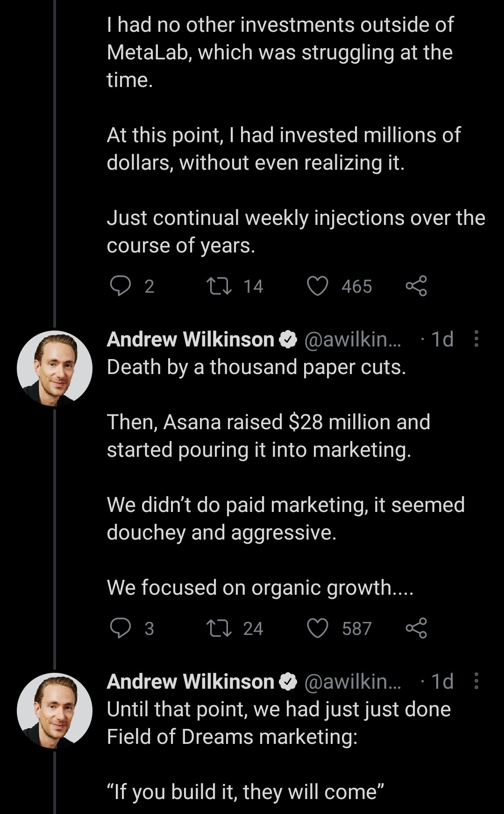Open the 'Death by a thousand paper cuts' tweet
This screenshot has height=814, width=504.
coord(256,367)
